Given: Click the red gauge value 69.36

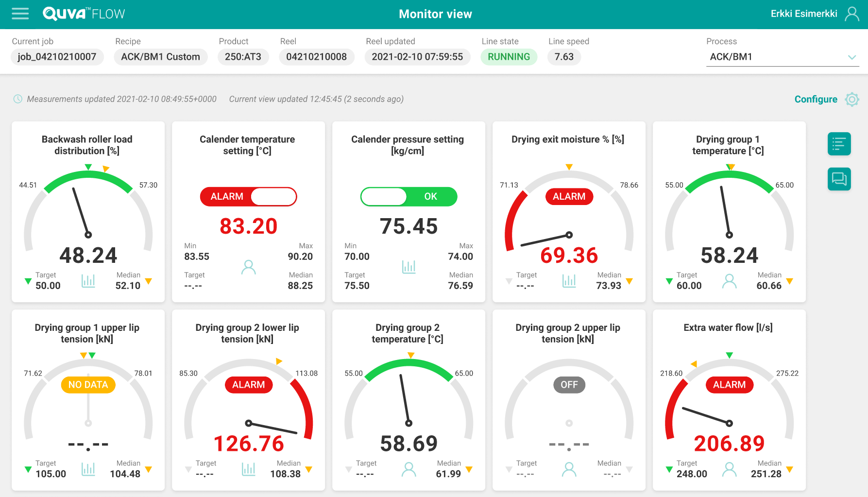Looking at the screenshot, I should 569,256.
